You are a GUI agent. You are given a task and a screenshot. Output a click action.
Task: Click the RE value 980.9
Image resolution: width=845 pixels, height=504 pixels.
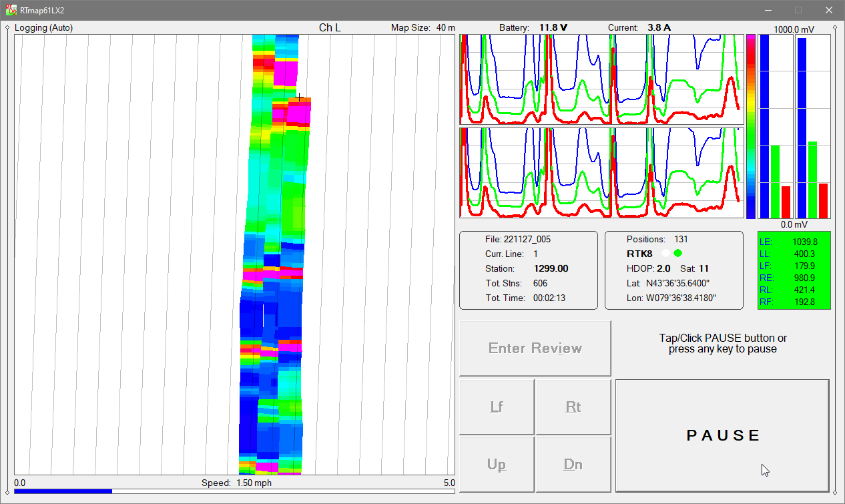806,278
